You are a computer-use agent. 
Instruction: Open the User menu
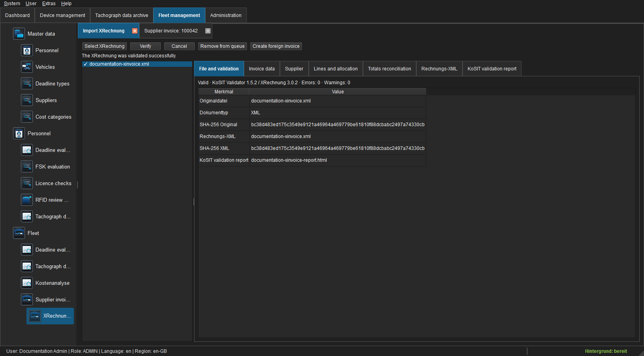point(31,4)
